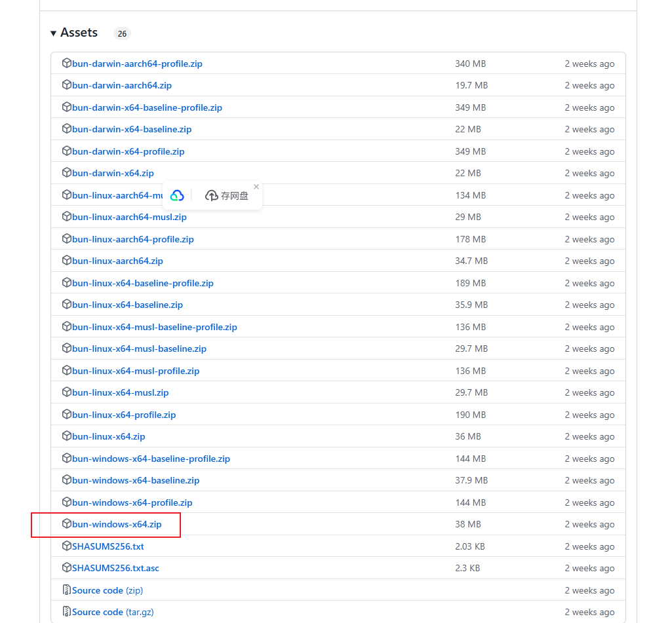Open SHASUMS256.txt file link
672x623 pixels.
pos(108,547)
